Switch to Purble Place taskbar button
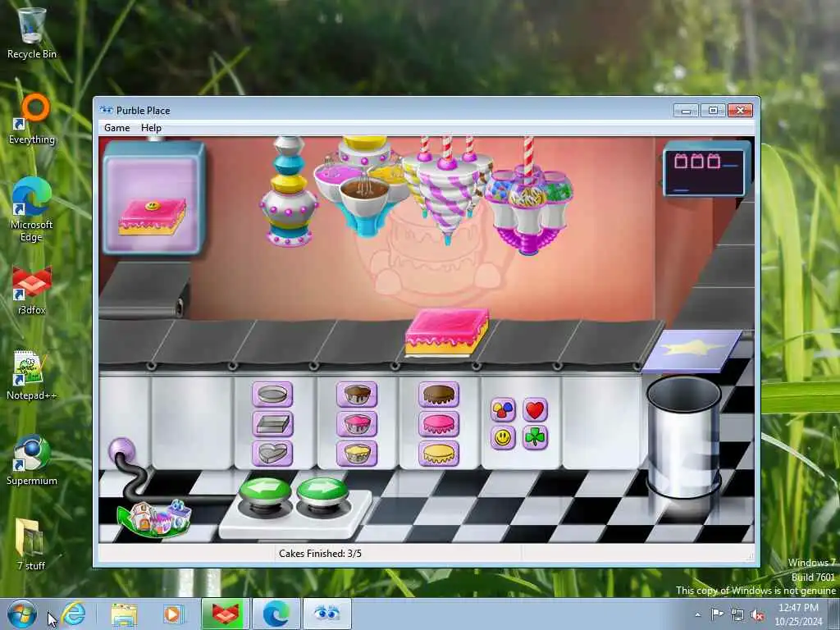This screenshot has width=840, height=630. point(326,614)
